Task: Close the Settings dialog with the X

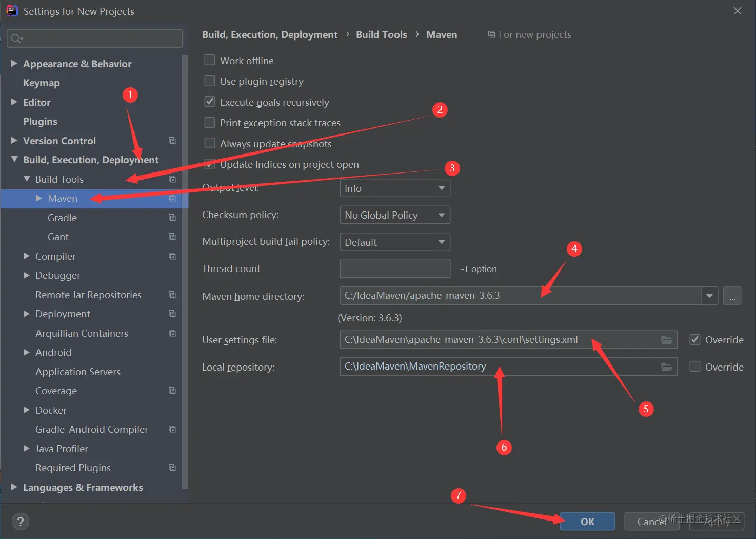Action: (x=738, y=11)
